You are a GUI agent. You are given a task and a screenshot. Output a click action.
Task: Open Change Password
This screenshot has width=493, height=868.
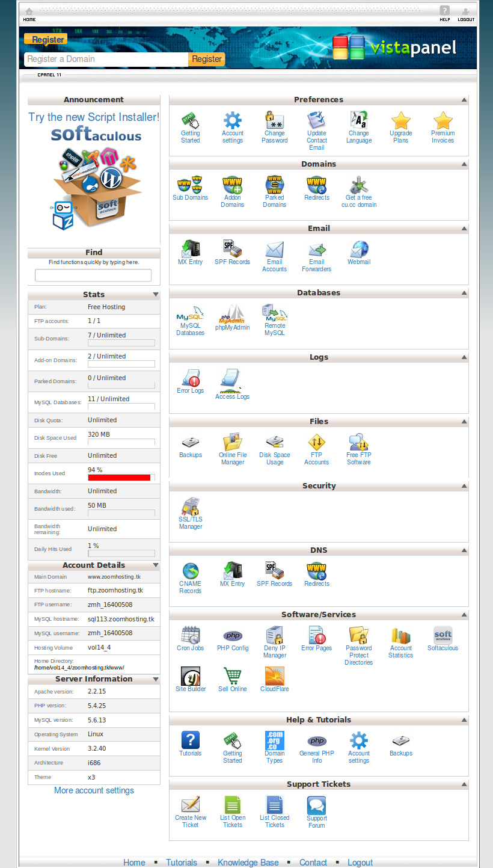click(275, 128)
